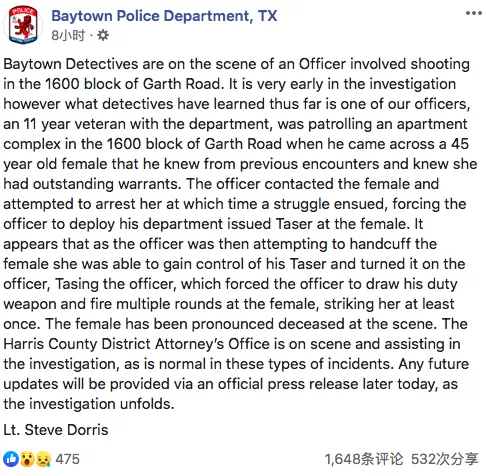Image resolution: width=486 pixels, height=476 pixels.
Task: Click the Wow surprised-face reaction emoji
Action: 27,459
